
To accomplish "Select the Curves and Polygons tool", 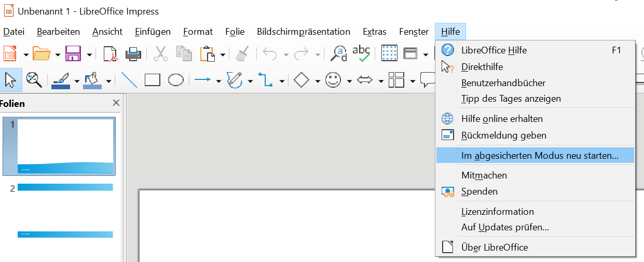I will coord(235,80).
